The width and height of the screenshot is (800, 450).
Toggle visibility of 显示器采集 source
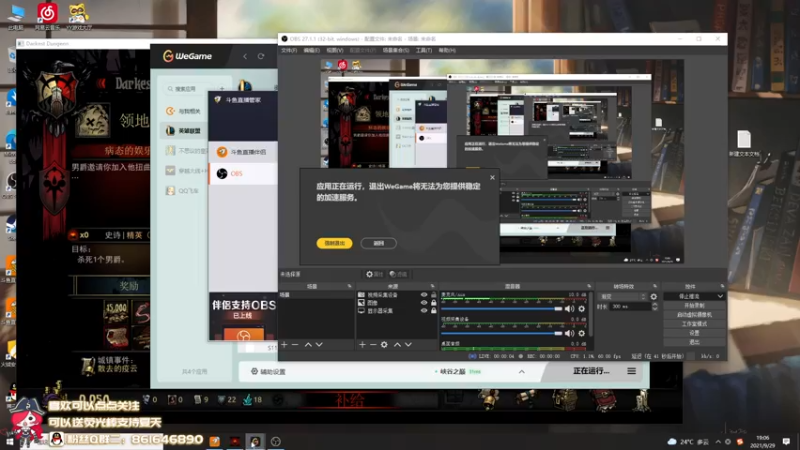pyautogui.click(x=424, y=310)
